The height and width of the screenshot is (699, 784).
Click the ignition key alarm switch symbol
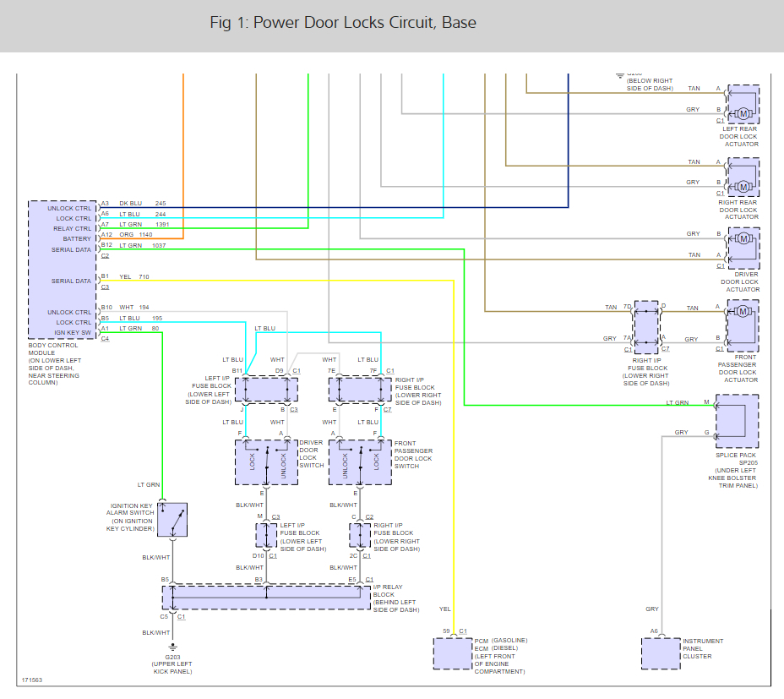[x=172, y=519]
